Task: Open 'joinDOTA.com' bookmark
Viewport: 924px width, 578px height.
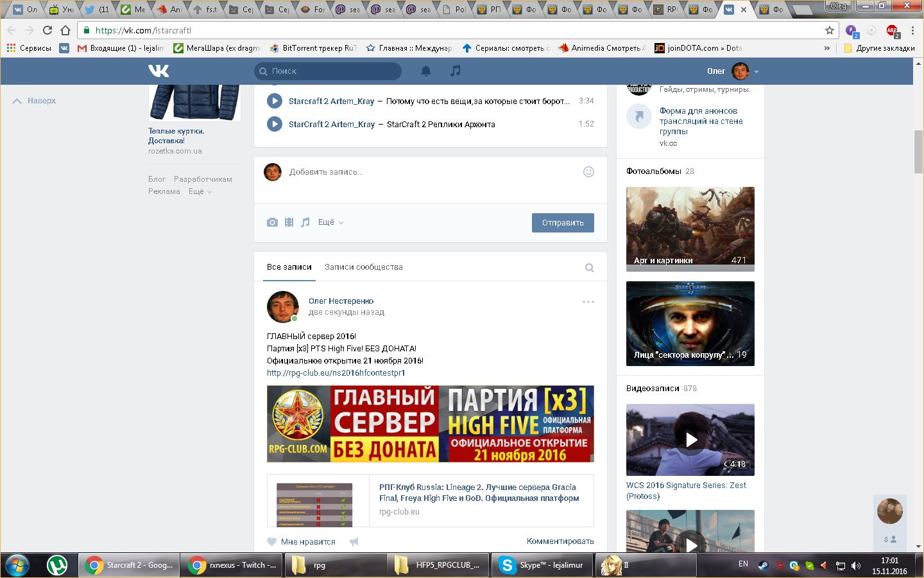Action: click(698, 48)
